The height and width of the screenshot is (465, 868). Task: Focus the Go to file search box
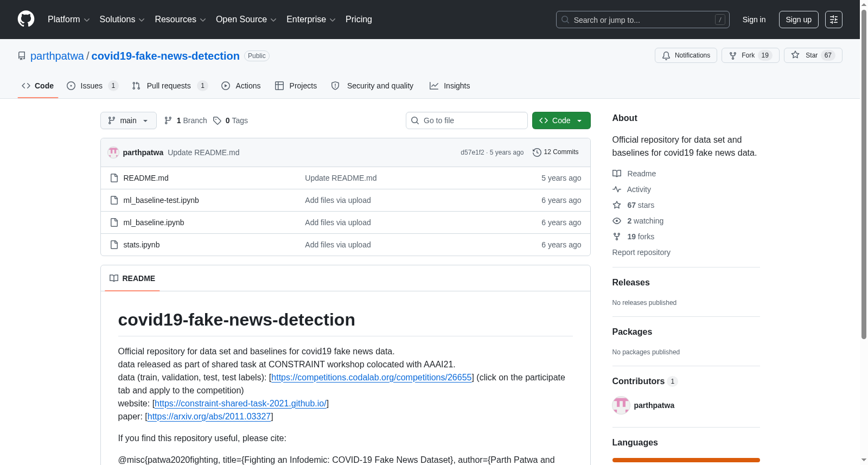pyautogui.click(x=467, y=120)
